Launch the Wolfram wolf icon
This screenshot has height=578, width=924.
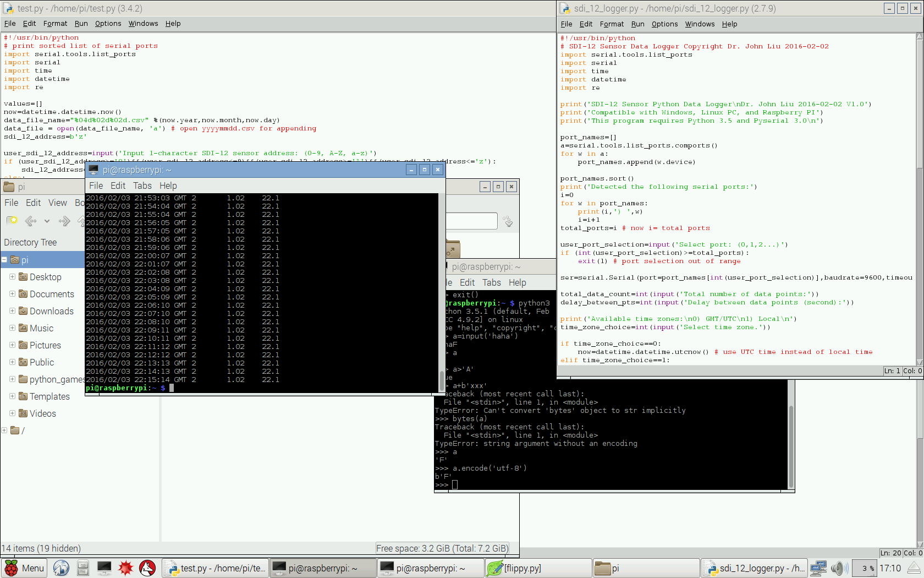(x=147, y=568)
